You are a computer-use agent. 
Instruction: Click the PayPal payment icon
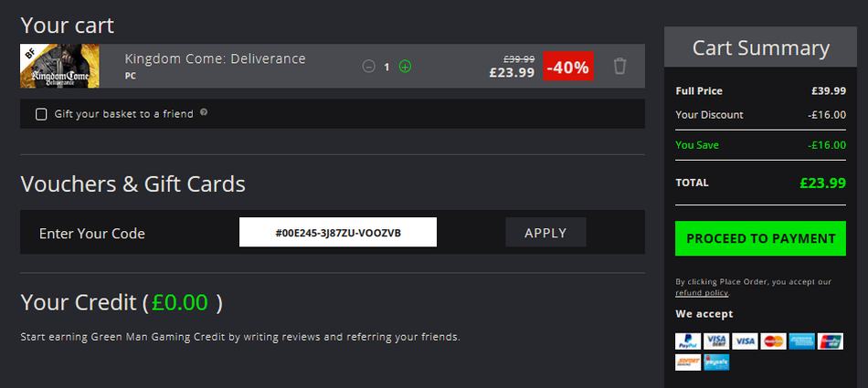pyautogui.click(x=688, y=341)
